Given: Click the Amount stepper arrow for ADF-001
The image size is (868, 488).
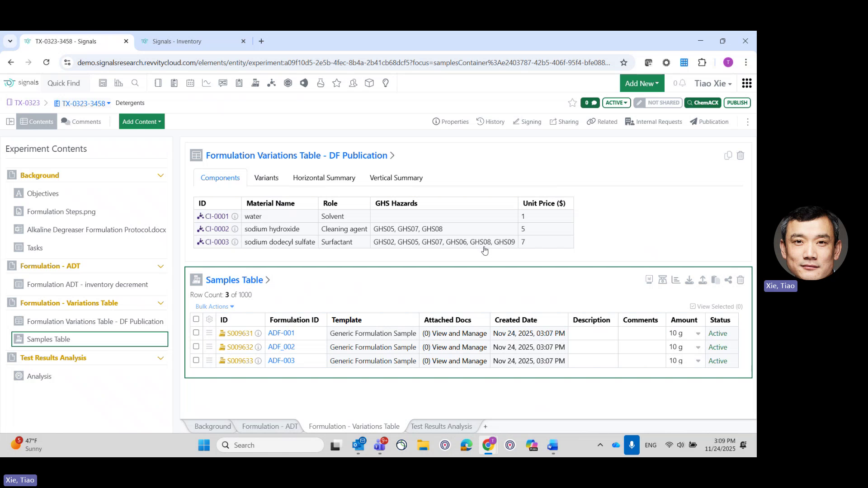Looking at the screenshot, I should (x=698, y=333).
